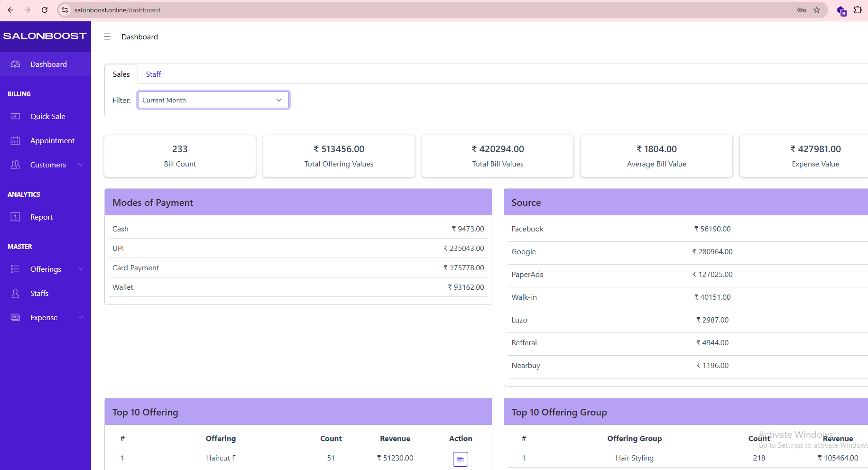
Task: Click the Total Bill Values card
Action: click(x=498, y=156)
